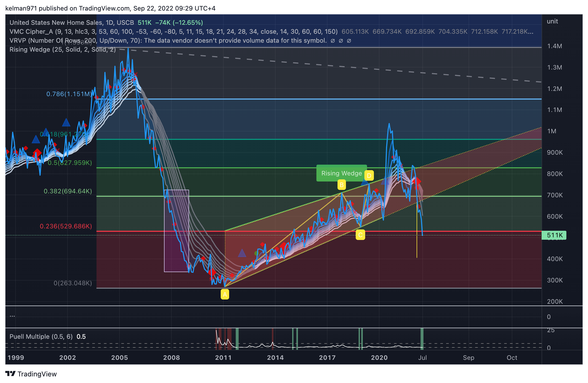The image size is (588, 383).
Task: Click the 0.786(1.151M) Fibonacci level label
Action: [69, 94]
